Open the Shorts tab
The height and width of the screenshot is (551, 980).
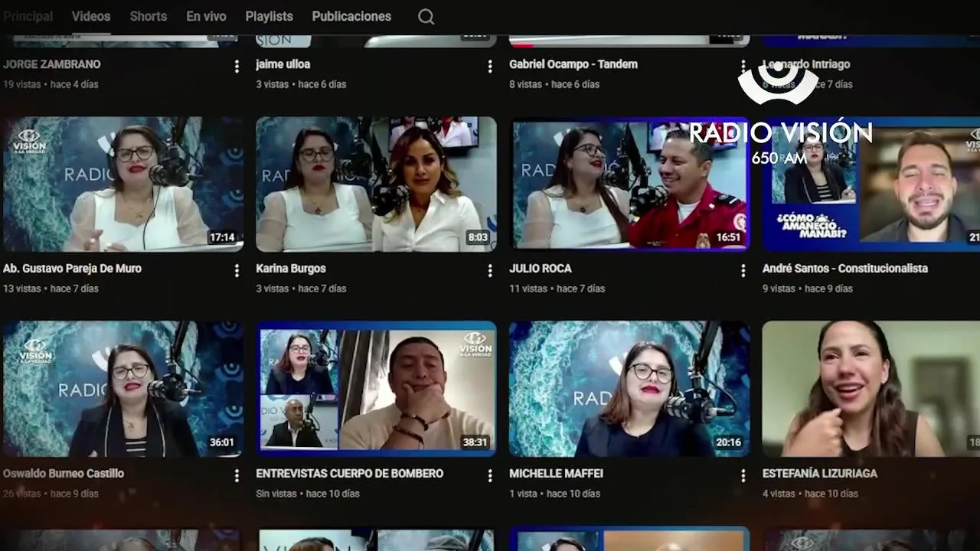tap(148, 16)
